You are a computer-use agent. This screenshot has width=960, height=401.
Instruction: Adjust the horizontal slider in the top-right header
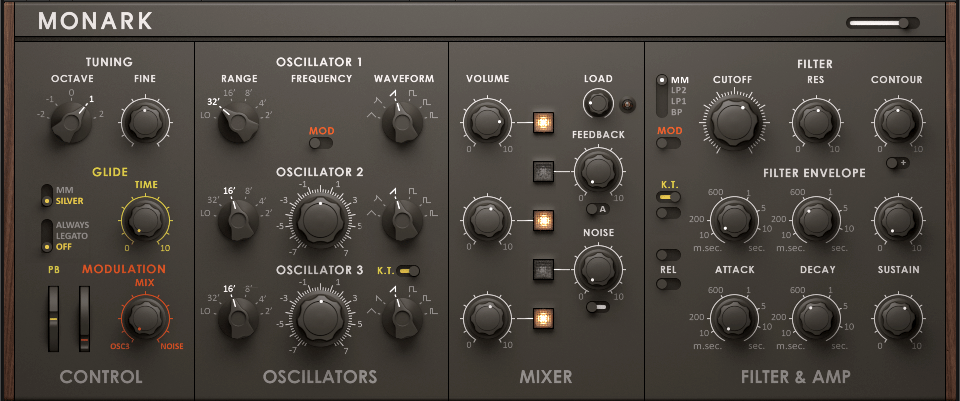coord(883,23)
